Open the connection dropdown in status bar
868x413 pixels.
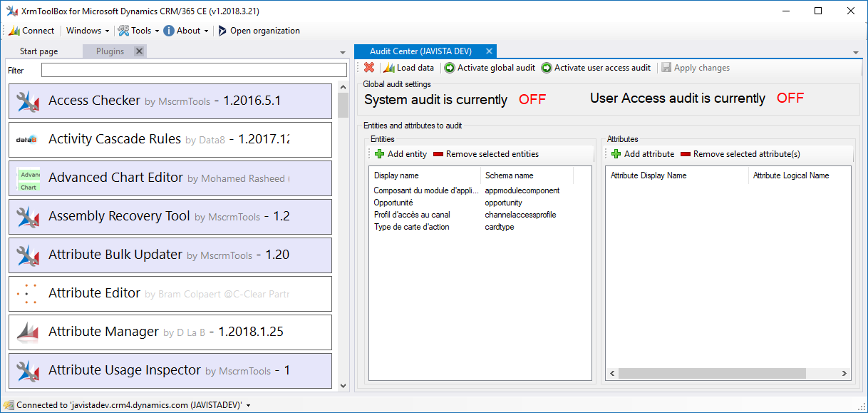pos(248,405)
